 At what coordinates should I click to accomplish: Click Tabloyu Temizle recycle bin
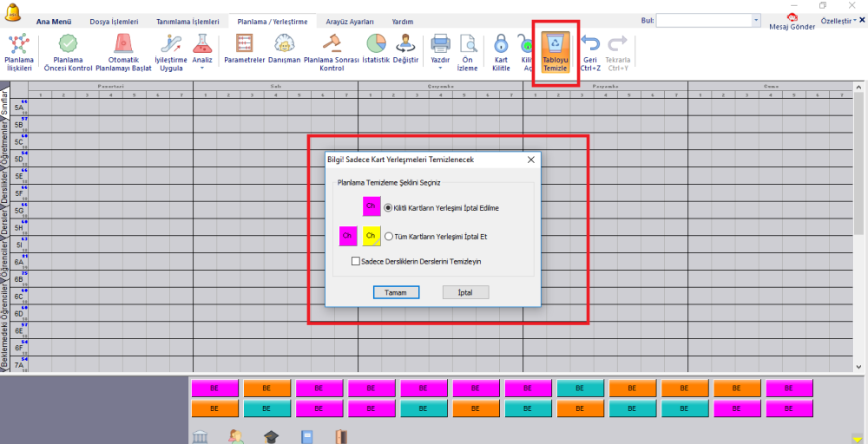pyautogui.click(x=556, y=53)
